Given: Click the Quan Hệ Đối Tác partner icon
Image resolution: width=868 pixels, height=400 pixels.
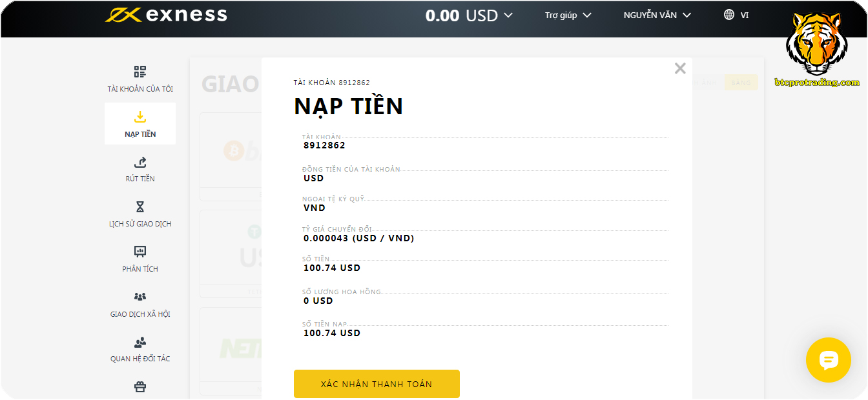Looking at the screenshot, I should click(x=140, y=342).
